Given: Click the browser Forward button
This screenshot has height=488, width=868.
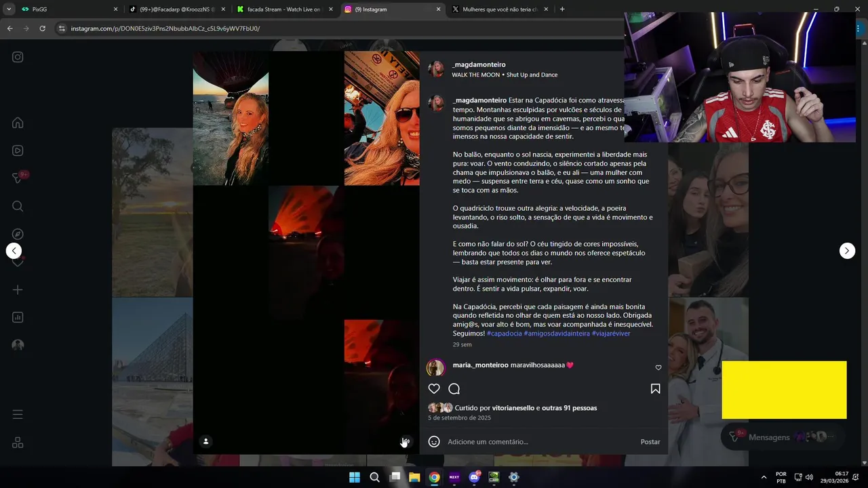Looking at the screenshot, I should pyautogui.click(x=26, y=28).
